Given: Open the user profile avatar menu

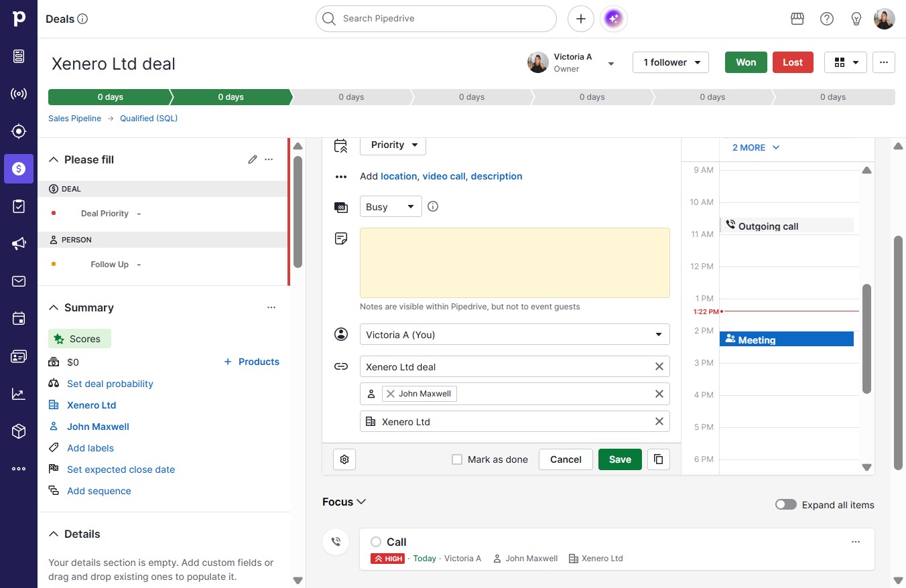Looking at the screenshot, I should tap(885, 19).
